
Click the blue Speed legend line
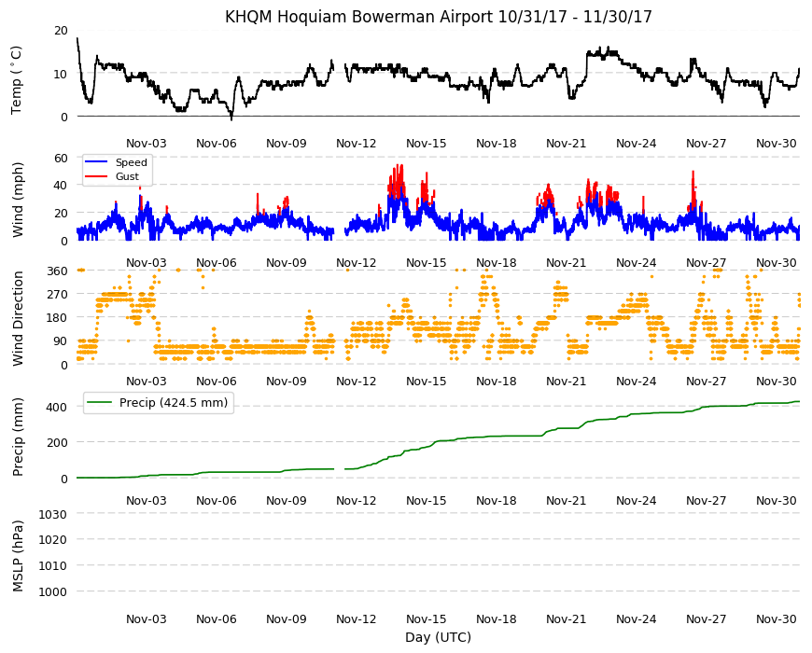pos(96,162)
